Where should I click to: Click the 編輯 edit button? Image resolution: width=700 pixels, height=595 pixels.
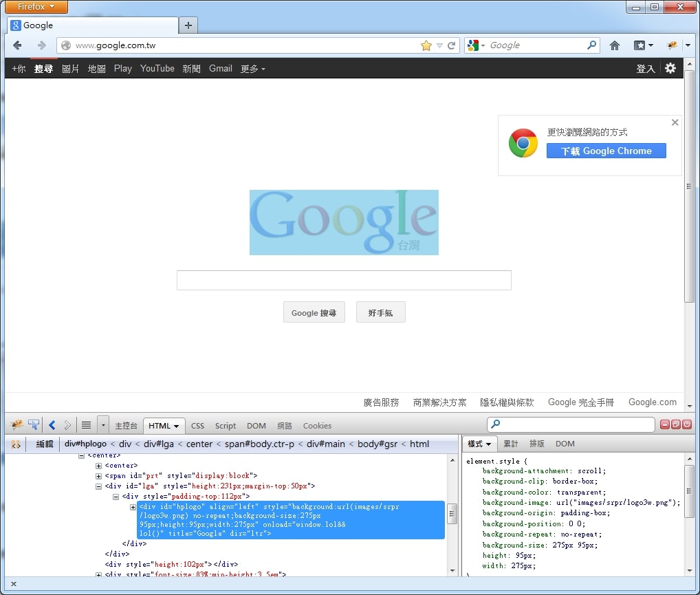pos(44,444)
